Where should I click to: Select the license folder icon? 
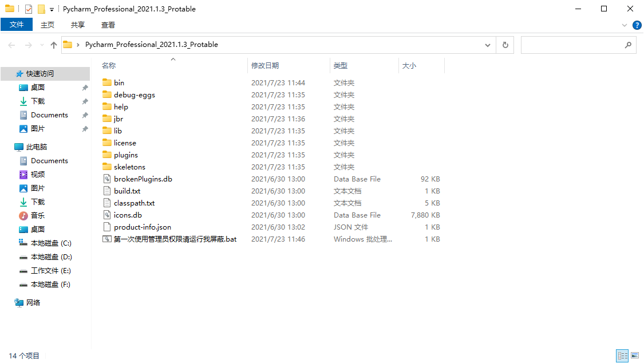(107, 143)
